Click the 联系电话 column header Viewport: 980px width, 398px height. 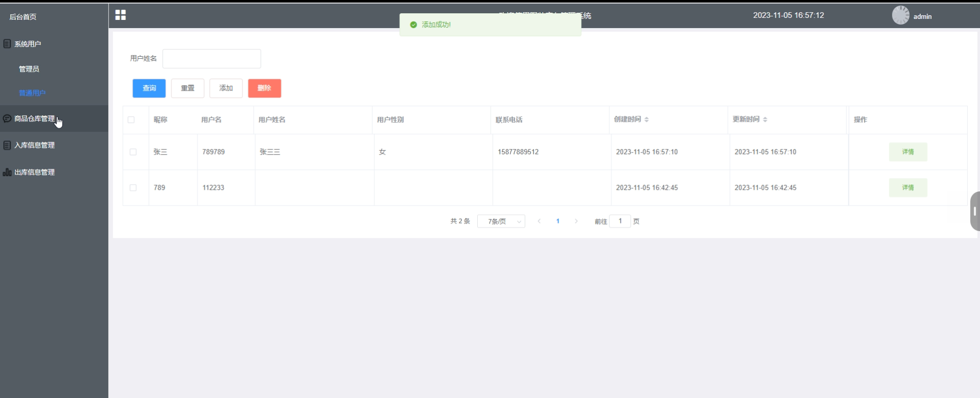509,120
